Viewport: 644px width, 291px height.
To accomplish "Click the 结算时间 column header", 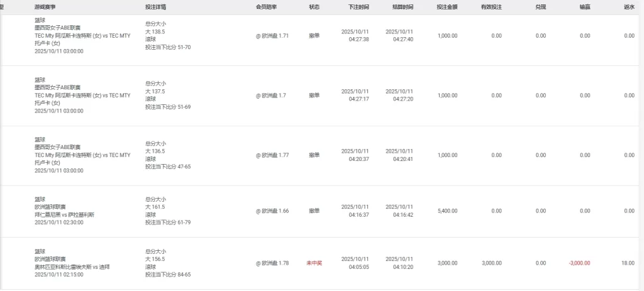I will coord(402,7).
